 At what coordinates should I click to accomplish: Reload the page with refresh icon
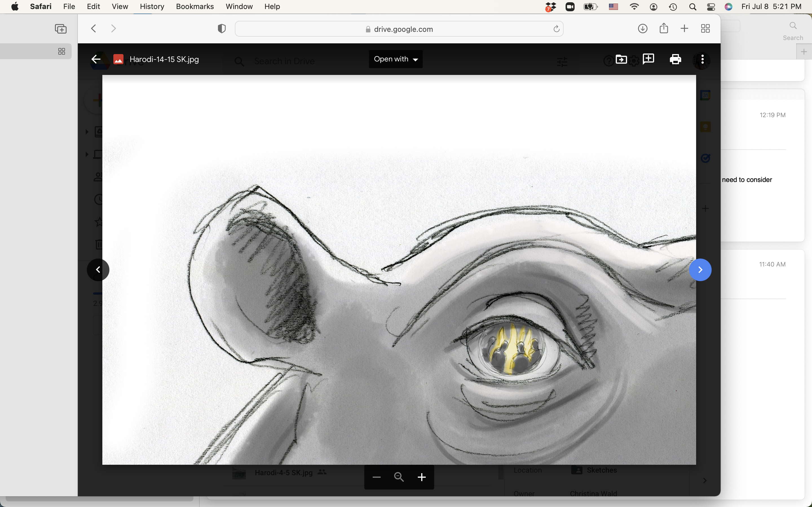tap(556, 29)
